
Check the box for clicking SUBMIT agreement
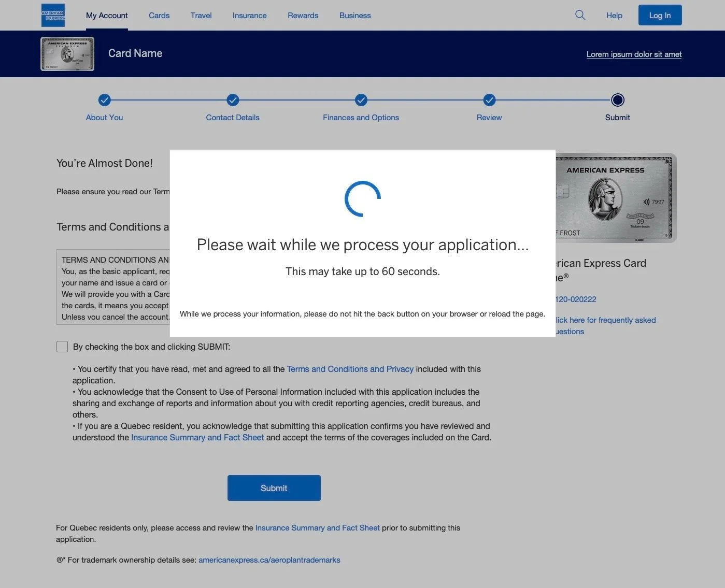pos(62,347)
